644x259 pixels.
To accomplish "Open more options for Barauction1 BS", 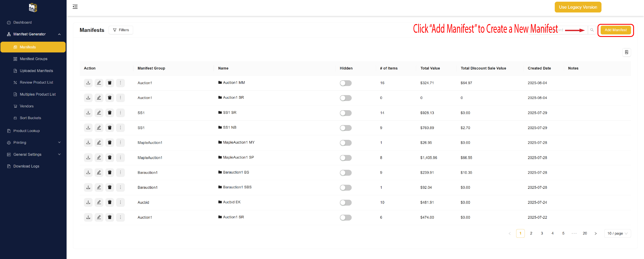I will click(120, 173).
